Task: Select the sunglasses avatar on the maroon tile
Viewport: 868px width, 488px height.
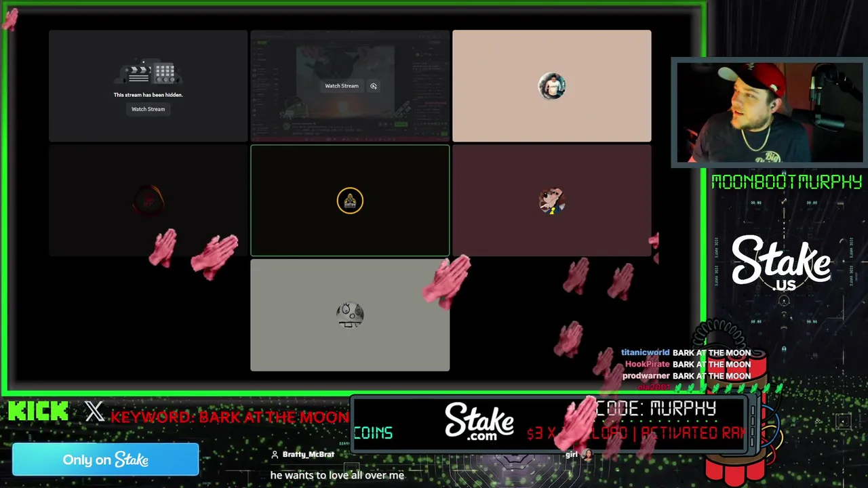Action: pyautogui.click(x=552, y=201)
